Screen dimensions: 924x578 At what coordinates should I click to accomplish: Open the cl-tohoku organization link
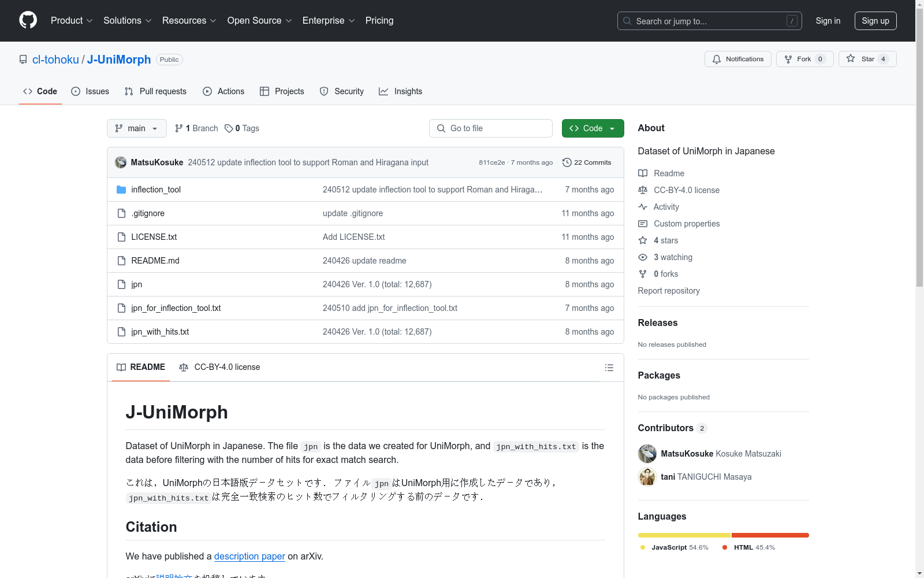tap(55, 60)
